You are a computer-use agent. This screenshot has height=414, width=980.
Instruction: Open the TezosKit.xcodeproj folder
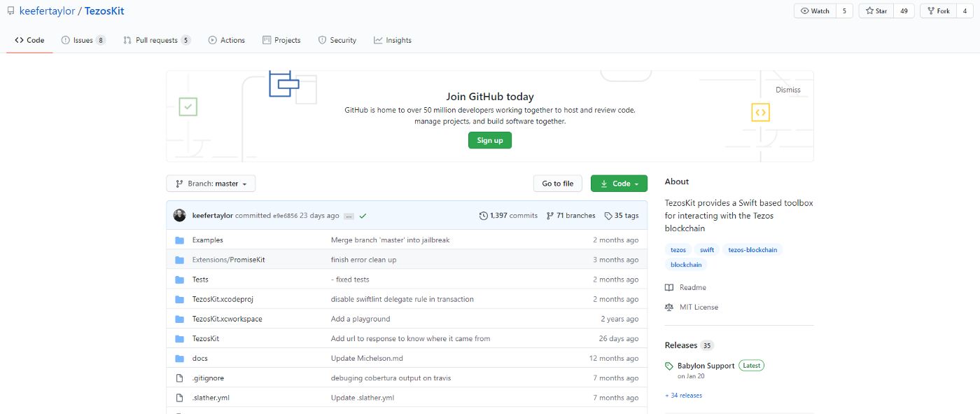(223, 299)
